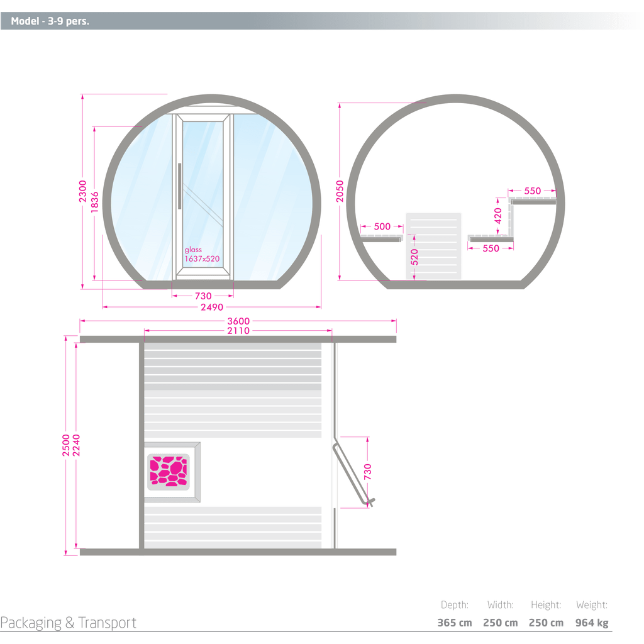The height and width of the screenshot is (644, 644).
Task: Click the 2110 interior length dimension
Action: pyautogui.click(x=238, y=330)
